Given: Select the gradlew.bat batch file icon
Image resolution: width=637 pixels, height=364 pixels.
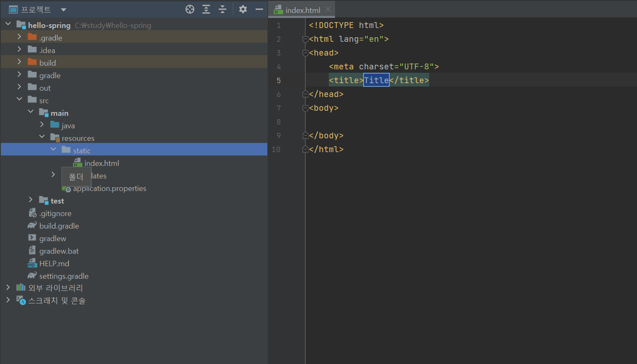Looking at the screenshot, I should 32,251.
